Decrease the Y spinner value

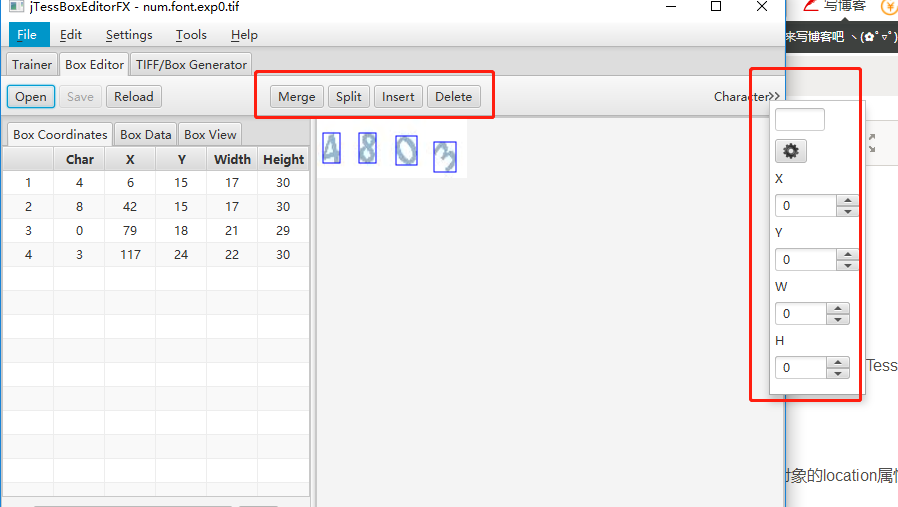click(x=847, y=265)
